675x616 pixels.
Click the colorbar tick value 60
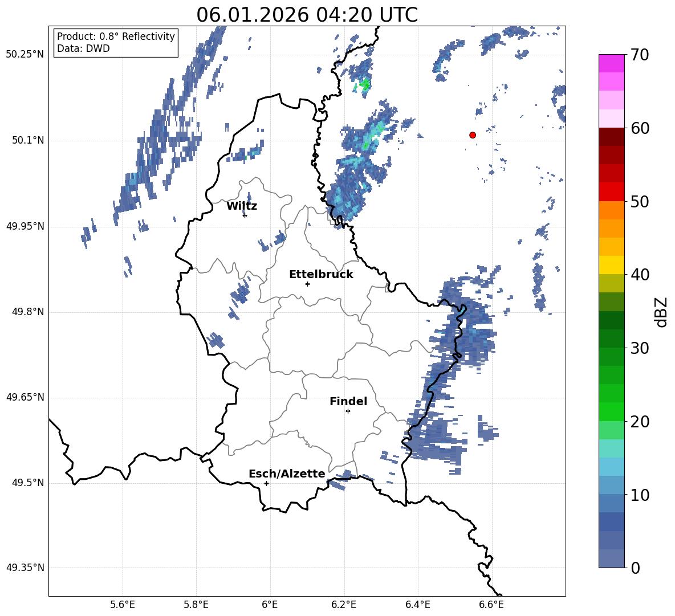(640, 128)
